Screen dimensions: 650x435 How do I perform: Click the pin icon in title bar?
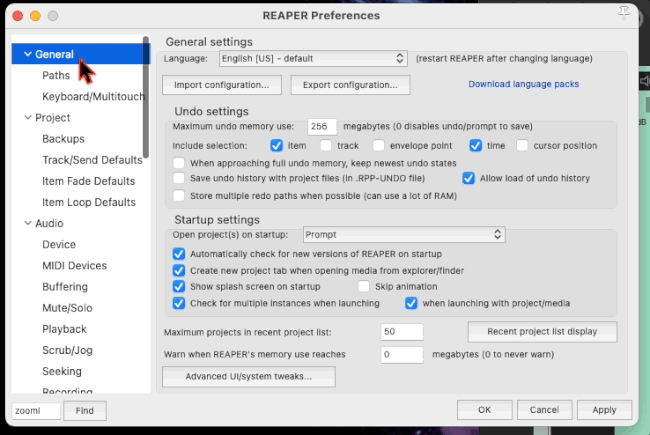point(624,13)
